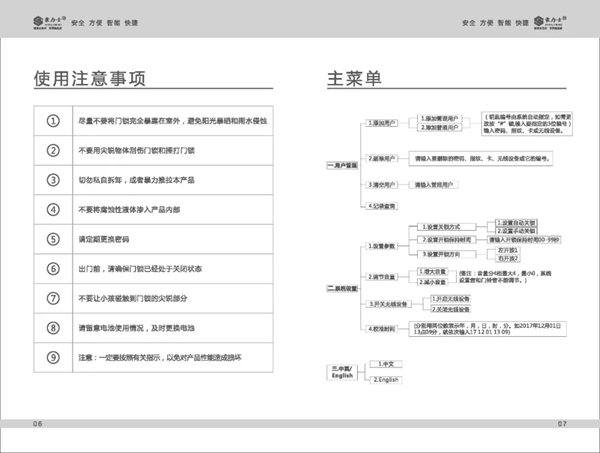600x453 pixels.
Task: Click page number 07 in the footer
Action: click(562, 424)
